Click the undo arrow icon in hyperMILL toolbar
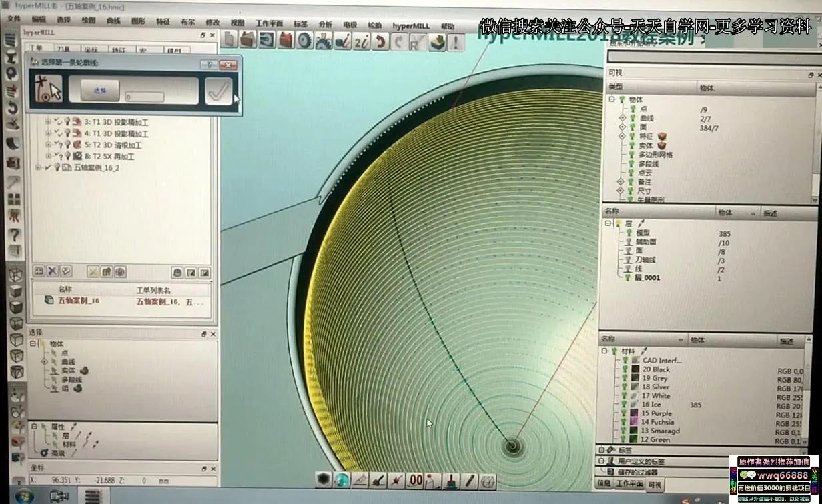The width and height of the screenshot is (822, 504). tap(380, 42)
